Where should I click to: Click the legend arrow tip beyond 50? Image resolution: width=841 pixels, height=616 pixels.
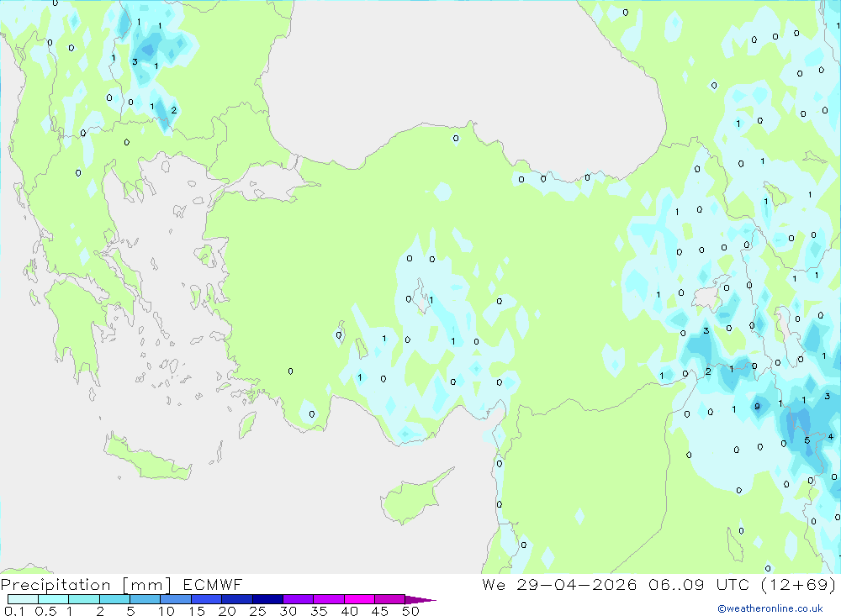coord(420,599)
